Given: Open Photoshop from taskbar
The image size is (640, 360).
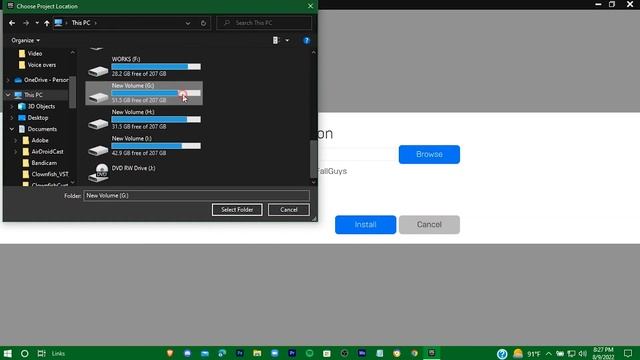Looking at the screenshot, I should [240, 353].
